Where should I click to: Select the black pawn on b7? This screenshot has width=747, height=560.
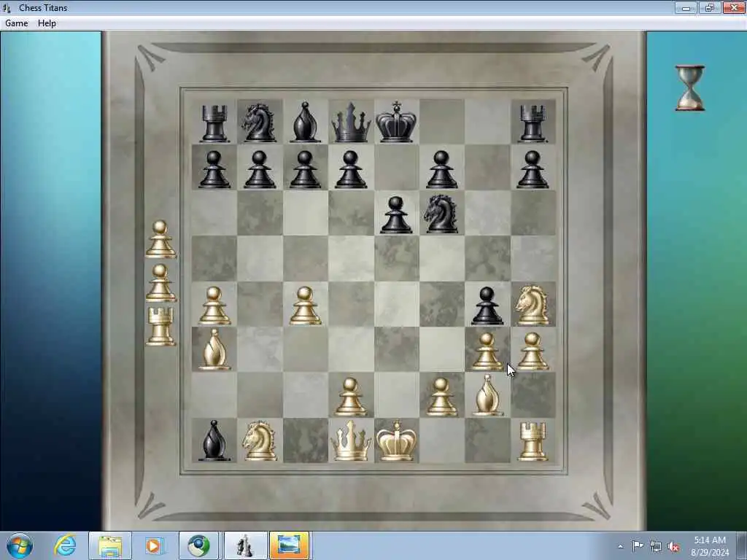point(259,169)
